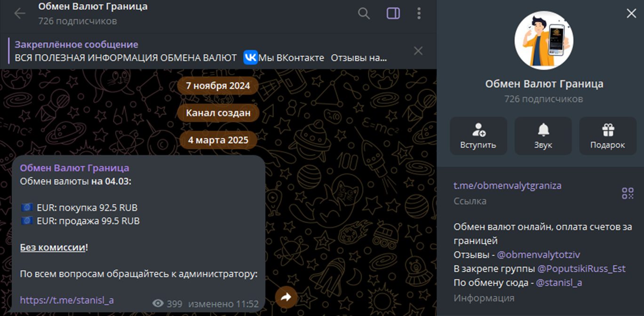Image resolution: width=644 pixels, height=316 pixels.
Task: Click the 7 ноября 2024 date badge
Action: [217, 86]
